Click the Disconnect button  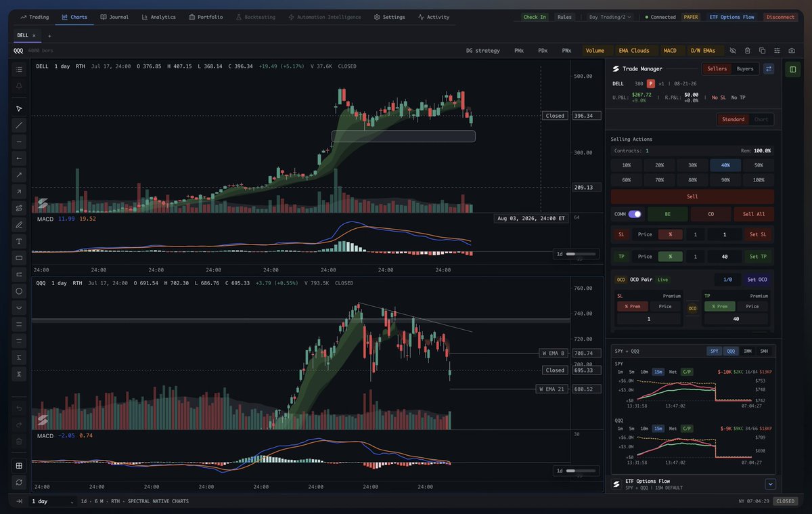pos(780,17)
